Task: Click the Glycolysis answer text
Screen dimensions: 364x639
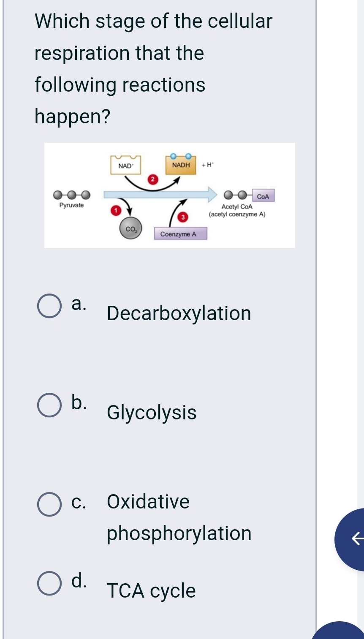Action: 152,413
